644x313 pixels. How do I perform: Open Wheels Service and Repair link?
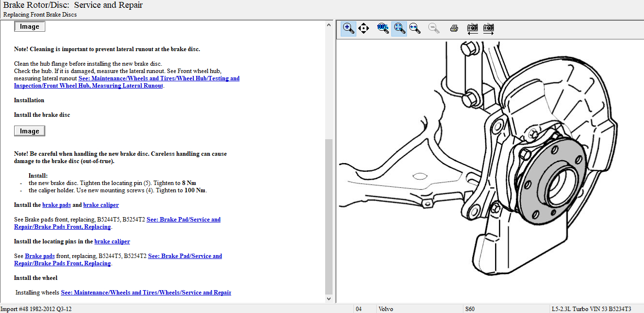(146, 293)
